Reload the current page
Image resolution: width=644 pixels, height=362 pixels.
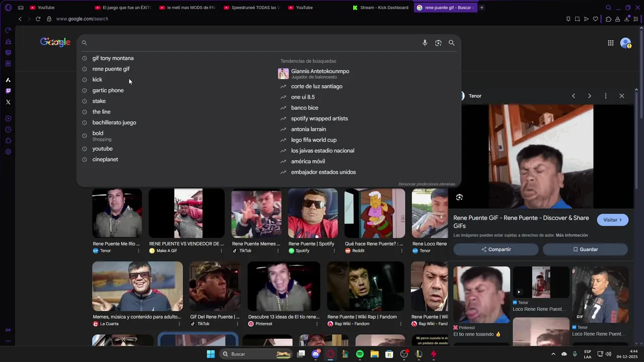point(38,19)
